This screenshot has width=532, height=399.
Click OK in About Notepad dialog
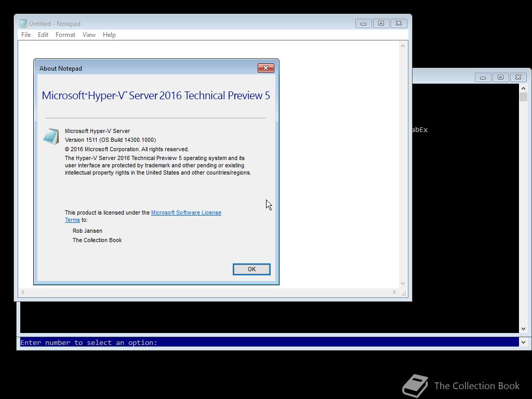click(x=251, y=269)
